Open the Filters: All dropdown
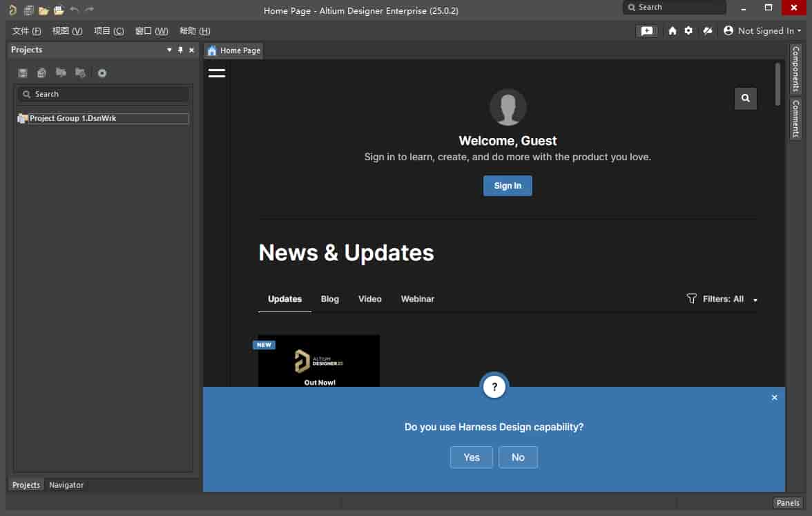Screen dimensions: 812x516 coord(722,299)
